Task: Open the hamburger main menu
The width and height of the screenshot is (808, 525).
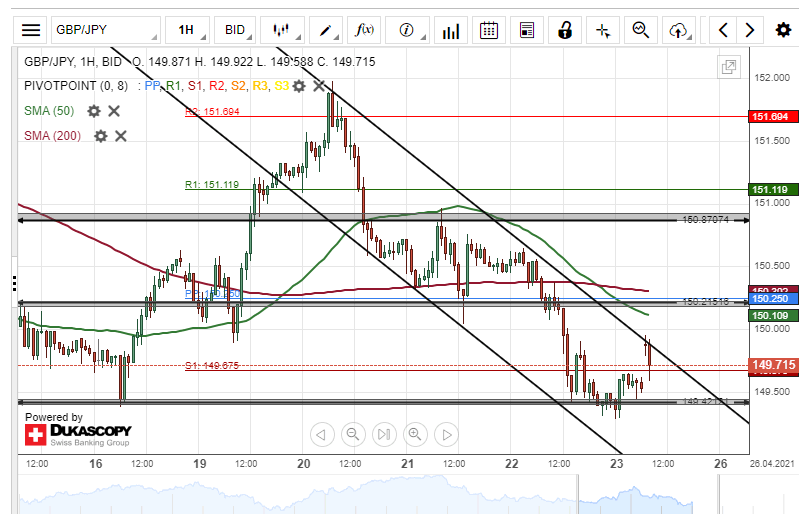Action: click(x=30, y=30)
